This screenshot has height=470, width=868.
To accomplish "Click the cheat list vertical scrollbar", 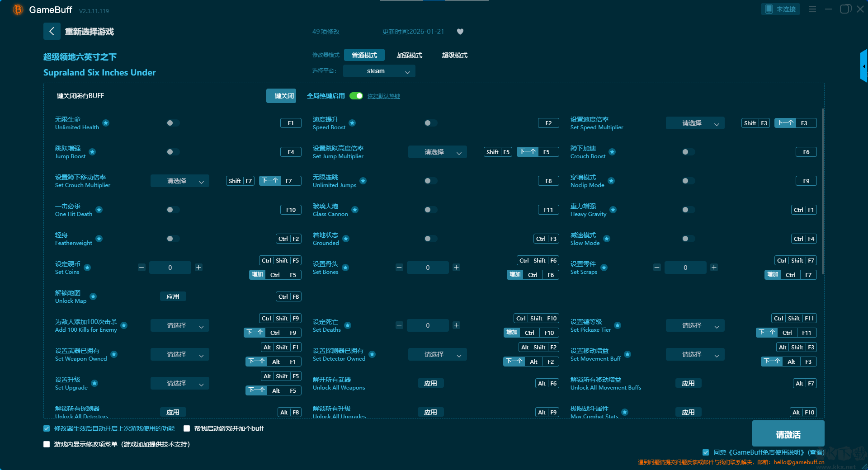I will (823, 191).
